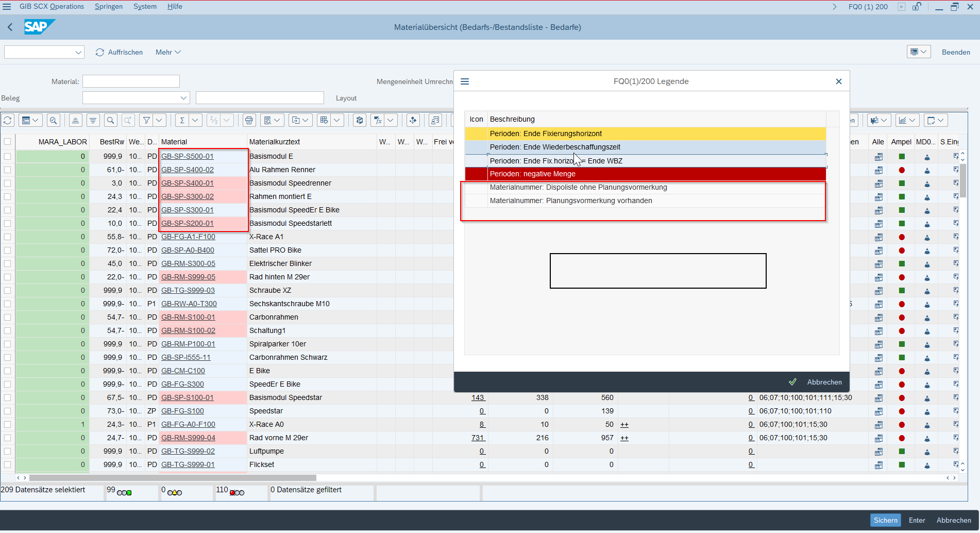Click the print icon in the table toolbar
This screenshot has width=980, height=533.
tap(249, 120)
